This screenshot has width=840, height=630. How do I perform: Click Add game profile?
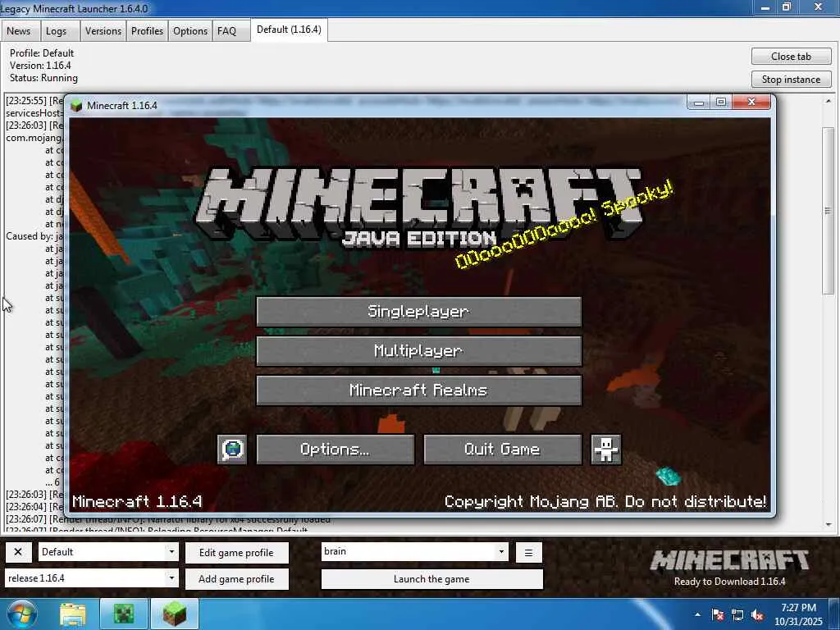point(237,578)
